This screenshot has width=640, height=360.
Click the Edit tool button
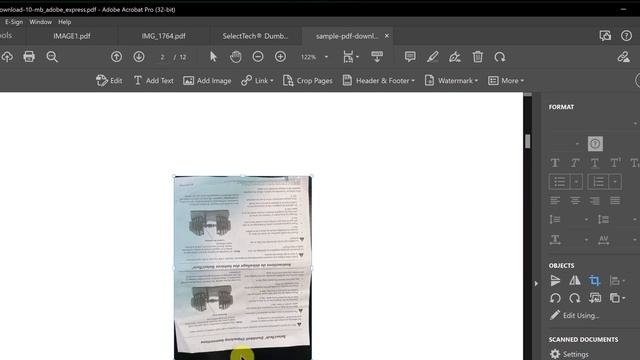pos(109,80)
